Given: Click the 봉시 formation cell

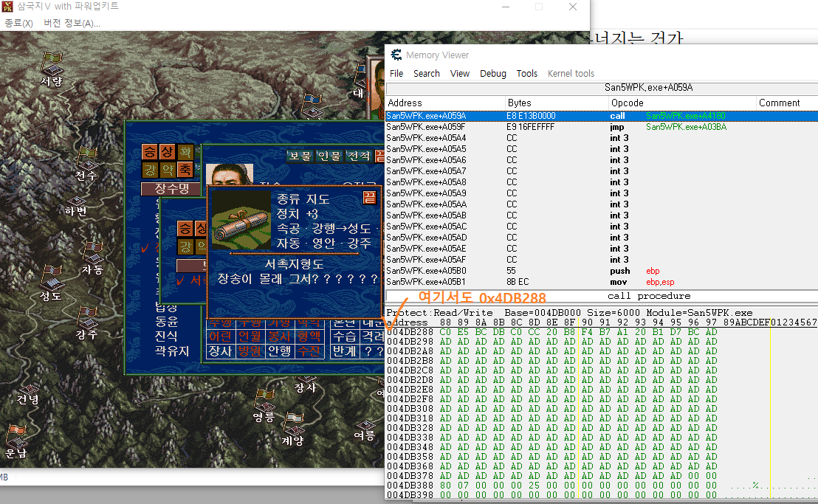Looking at the screenshot, I should point(280,336).
